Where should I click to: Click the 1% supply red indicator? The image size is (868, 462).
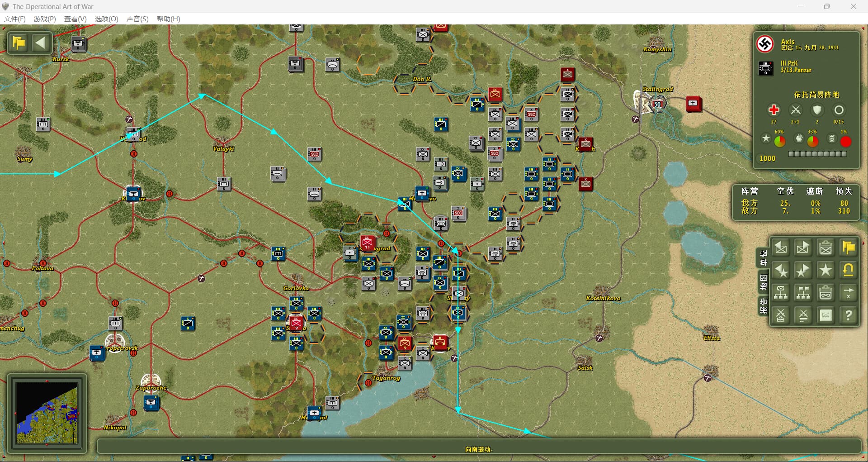click(846, 142)
